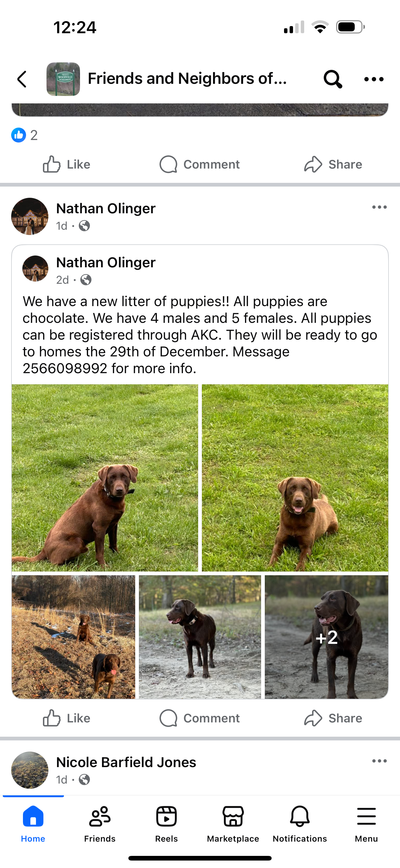Open the +2 more photos thumbnail
The image size is (400, 868).
[x=326, y=636]
